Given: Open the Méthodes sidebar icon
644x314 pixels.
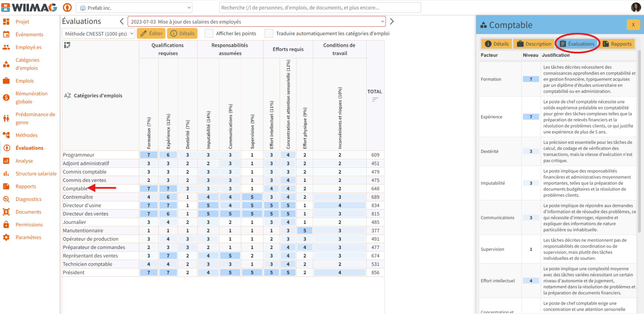Looking at the screenshot, I should click(6, 135).
